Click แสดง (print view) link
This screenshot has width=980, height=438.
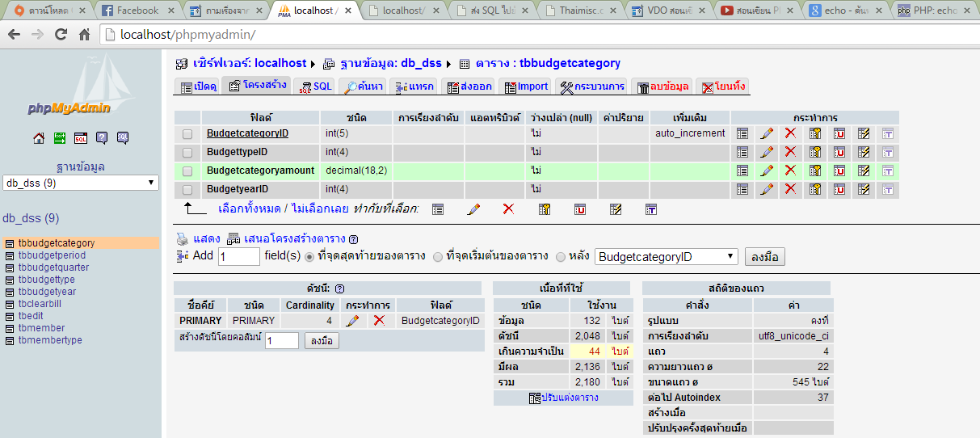tap(207, 238)
